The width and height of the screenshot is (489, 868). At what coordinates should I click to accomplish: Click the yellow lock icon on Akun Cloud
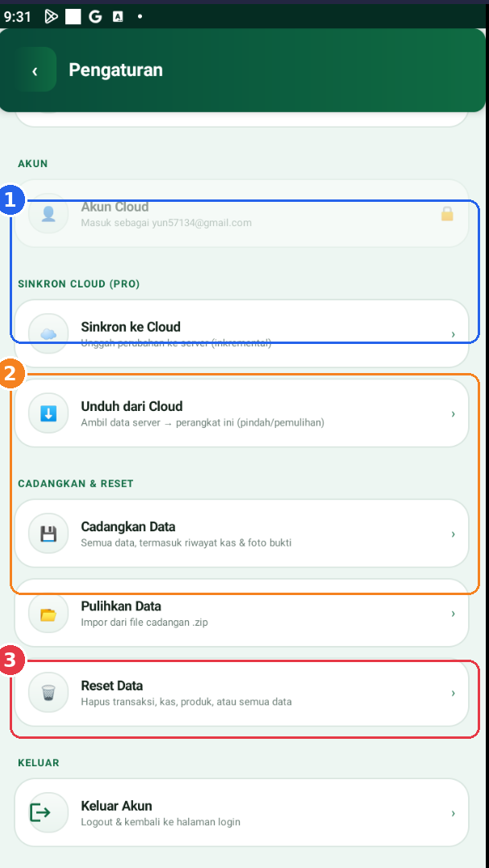[447, 214]
